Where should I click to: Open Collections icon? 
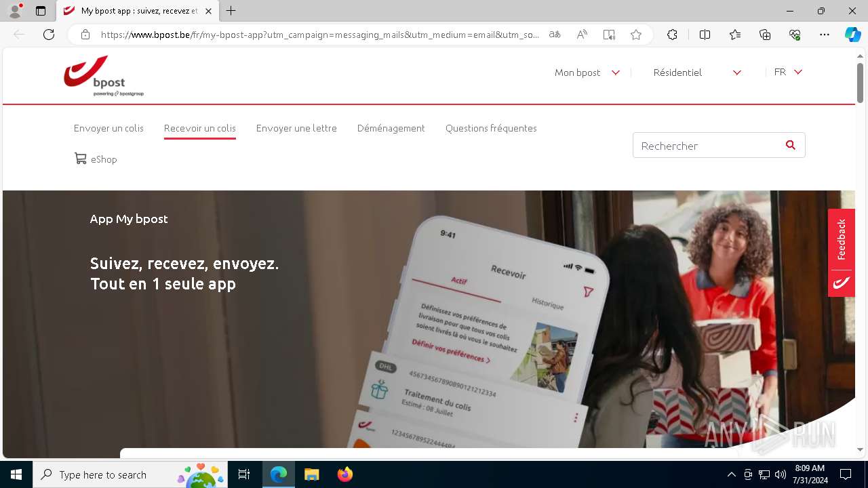coord(765,35)
